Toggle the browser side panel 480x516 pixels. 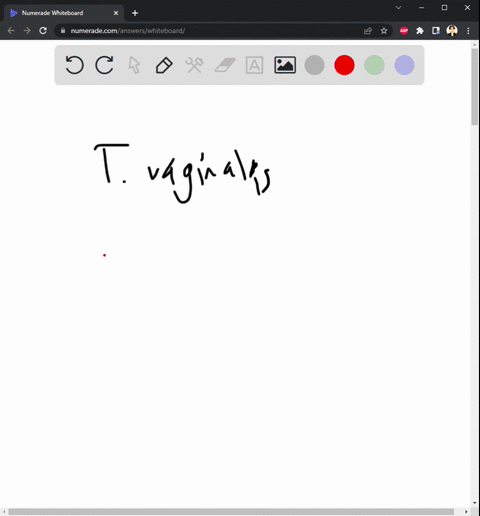(x=436, y=31)
